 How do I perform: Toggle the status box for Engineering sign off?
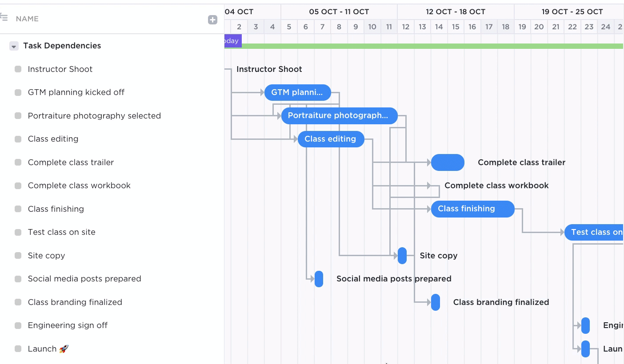(17, 325)
